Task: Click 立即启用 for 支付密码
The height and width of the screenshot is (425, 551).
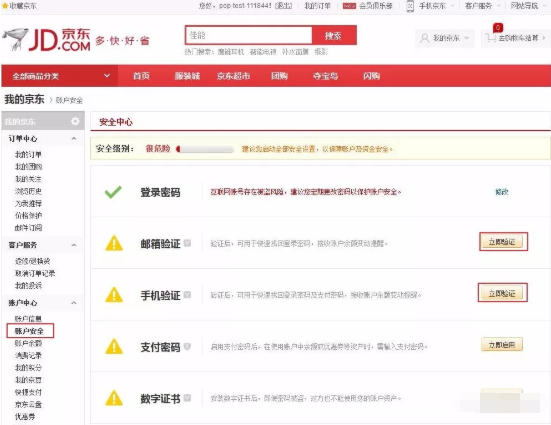Action: (x=502, y=344)
